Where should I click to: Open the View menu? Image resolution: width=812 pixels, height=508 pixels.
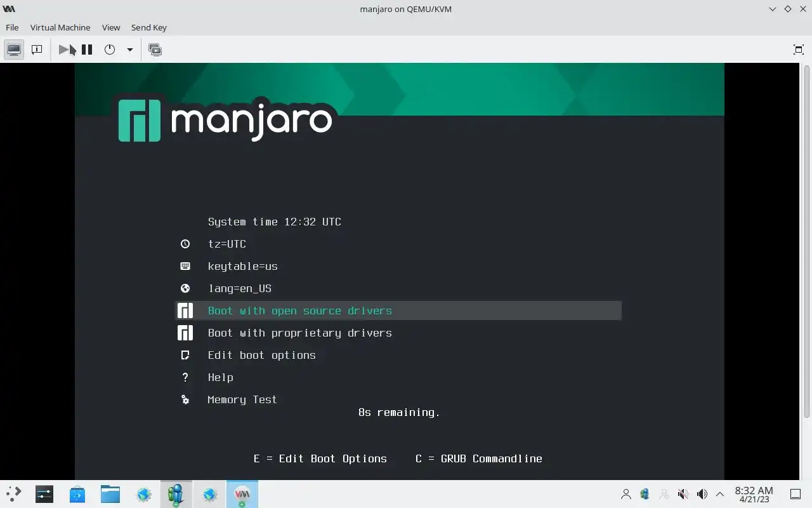coord(111,27)
